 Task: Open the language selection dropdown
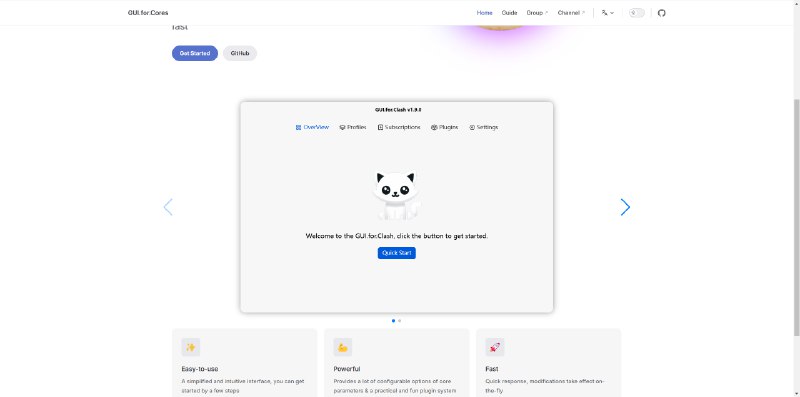point(607,13)
